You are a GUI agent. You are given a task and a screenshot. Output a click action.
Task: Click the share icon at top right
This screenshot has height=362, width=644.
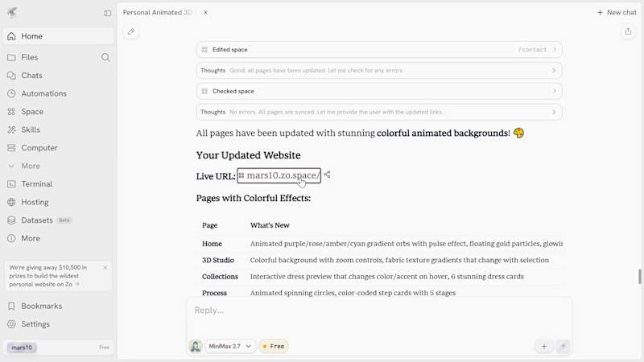coord(628,31)
